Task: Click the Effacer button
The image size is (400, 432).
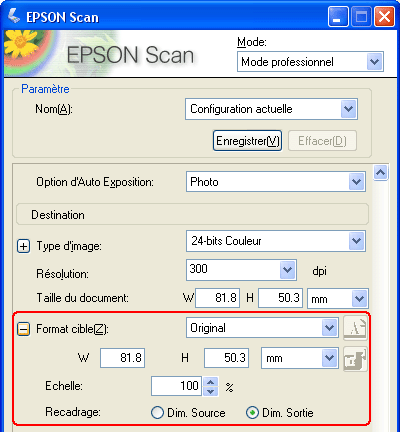Action: [322, 141]
